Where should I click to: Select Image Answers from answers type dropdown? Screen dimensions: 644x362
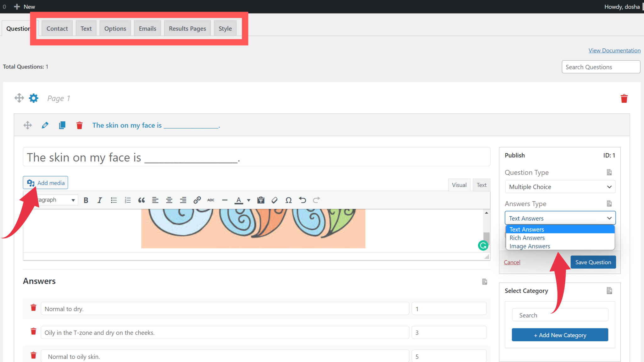pos(529,246)
